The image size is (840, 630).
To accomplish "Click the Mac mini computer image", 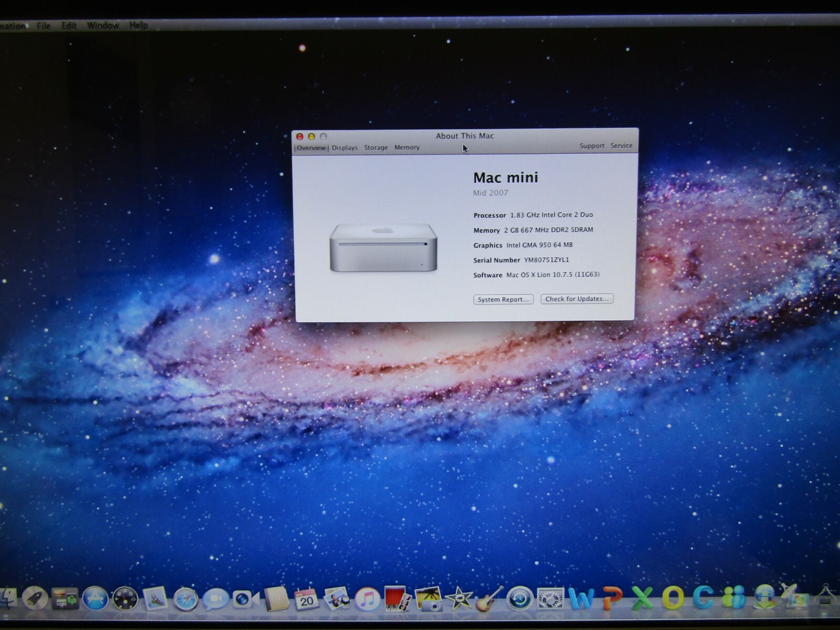I will (383, 248).
